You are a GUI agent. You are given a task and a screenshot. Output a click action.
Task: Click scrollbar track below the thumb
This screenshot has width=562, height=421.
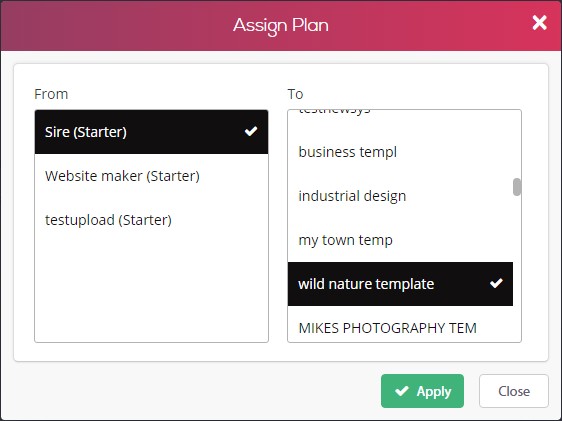[517, 269]
